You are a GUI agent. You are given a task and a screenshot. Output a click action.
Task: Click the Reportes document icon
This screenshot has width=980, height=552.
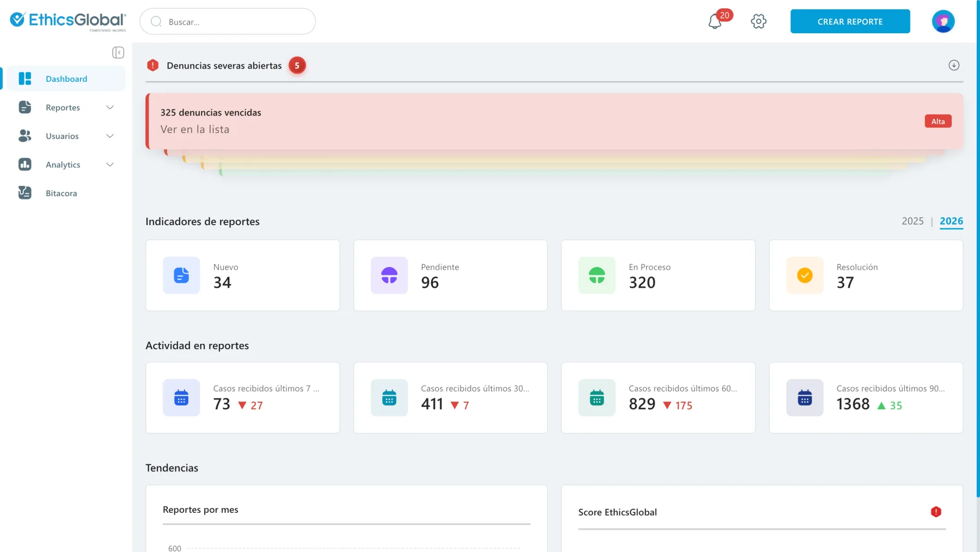pyautogui.click(x=25, y=107)
